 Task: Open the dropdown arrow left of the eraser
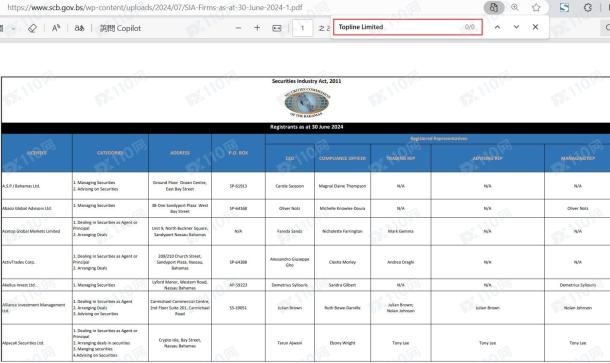pyautogui.click(x=14, y=28)
